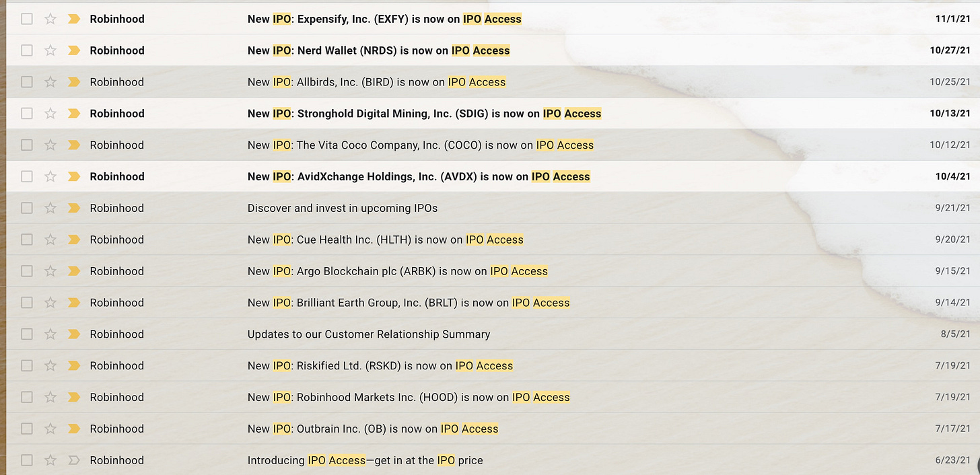The image size is (980, 475).
Task: Toggle importance marker on Allbirds email
Action: (74, 82)
